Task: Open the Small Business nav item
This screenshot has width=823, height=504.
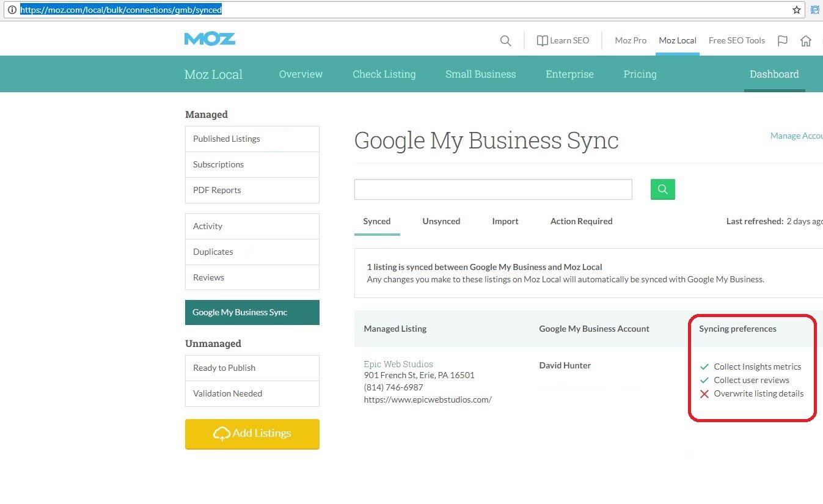Action: point(481,74)
